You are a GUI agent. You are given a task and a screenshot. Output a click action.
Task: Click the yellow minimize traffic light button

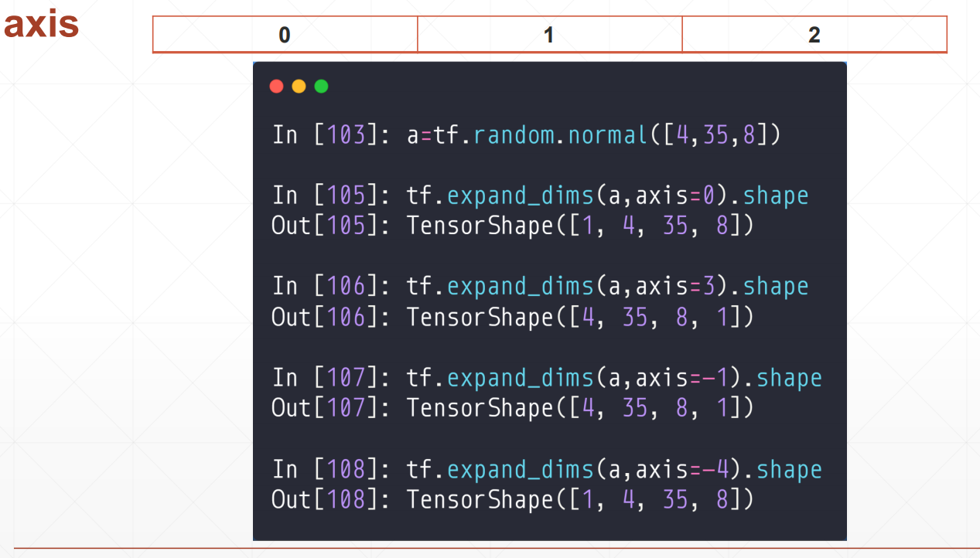pyautogui.click(x=299, y=86)
